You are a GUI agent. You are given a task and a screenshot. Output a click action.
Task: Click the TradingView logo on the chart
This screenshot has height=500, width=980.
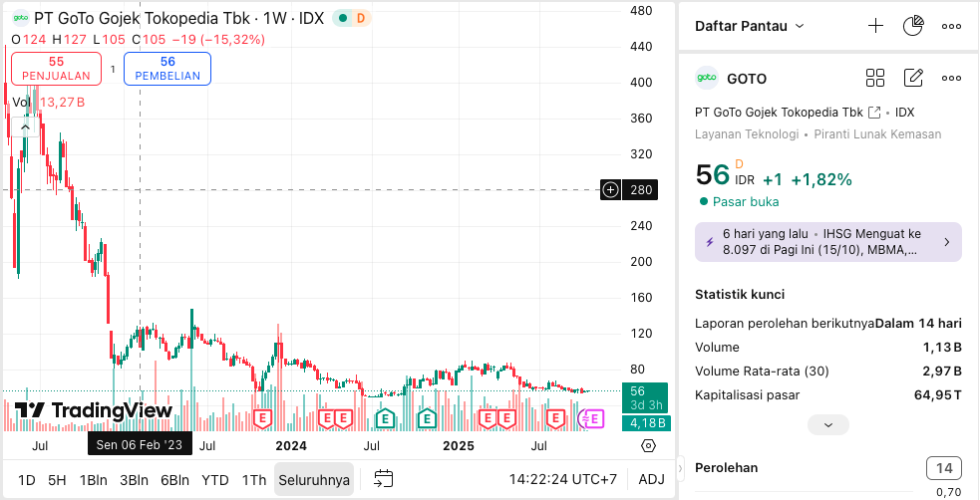[x=93, y=410]
